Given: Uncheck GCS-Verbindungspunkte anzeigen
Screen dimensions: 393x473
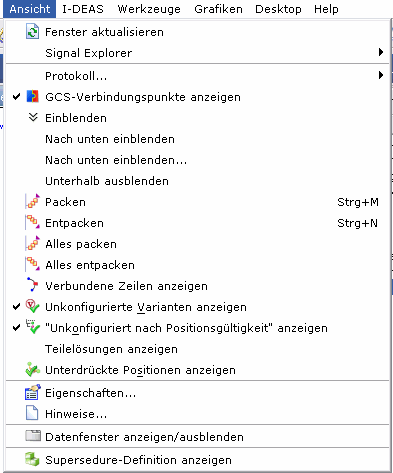Looking at the screenshot, I should point(16,97).
